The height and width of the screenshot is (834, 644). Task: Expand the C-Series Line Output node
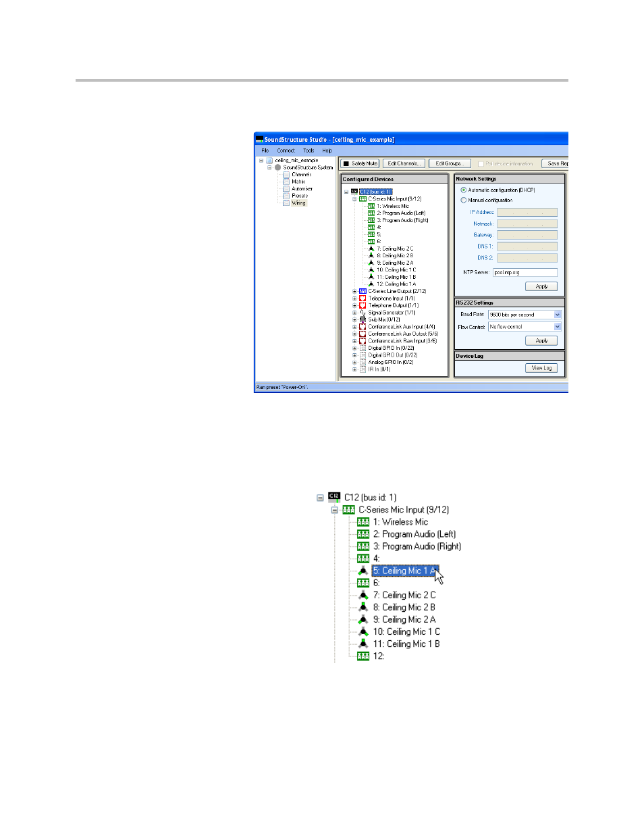click(x=354, y=291)
